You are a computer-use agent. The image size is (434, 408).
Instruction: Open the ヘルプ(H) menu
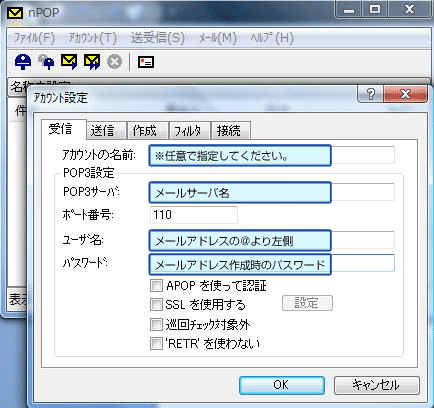pyautogui.click(x=272, y=38)
